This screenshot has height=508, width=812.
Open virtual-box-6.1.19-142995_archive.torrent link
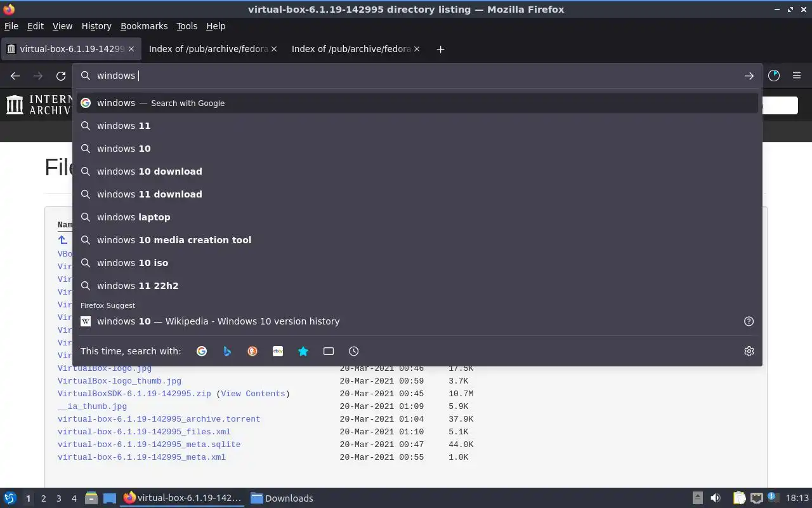(x=159, y=419)
